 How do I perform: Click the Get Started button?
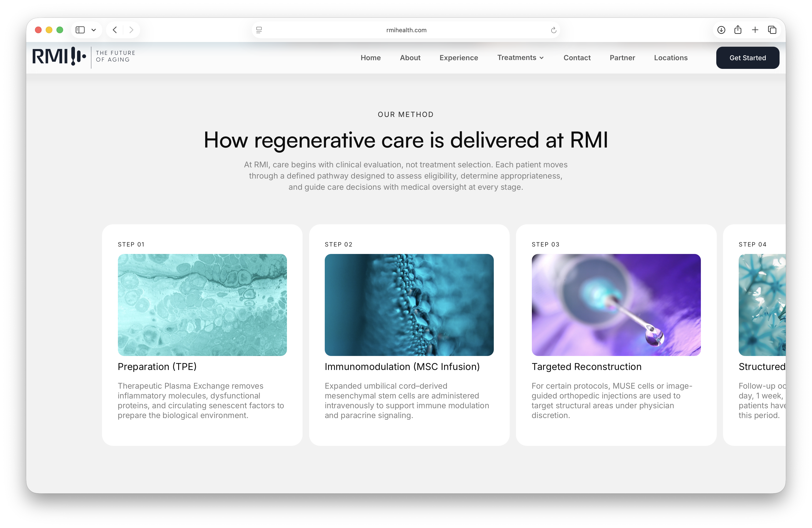748,58
